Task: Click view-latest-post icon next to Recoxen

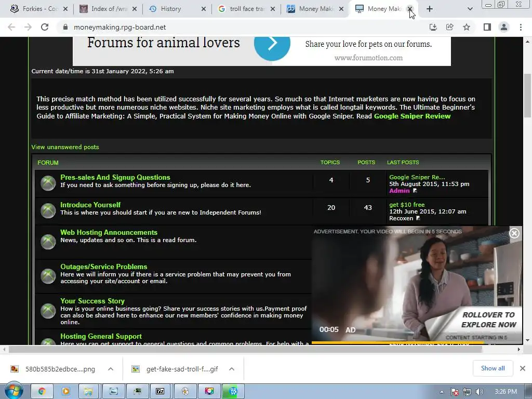Action: point(418,218)
